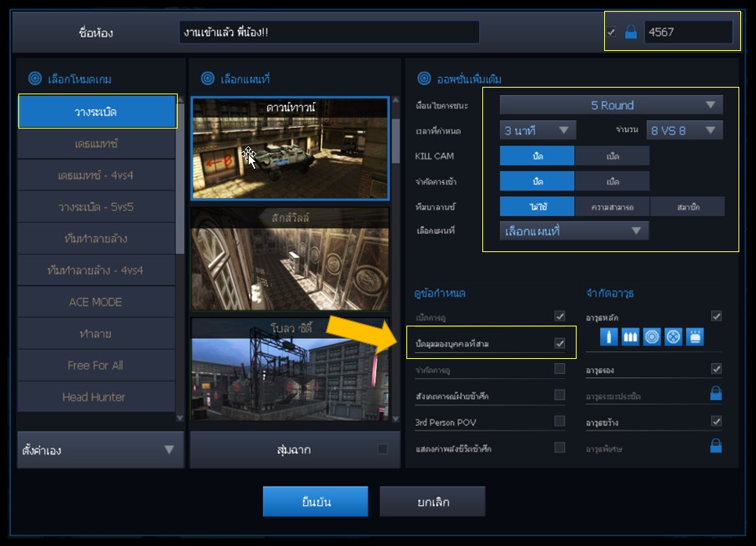Click the ammo box weapon icon
Image resolution: width=756 pixels, height=546 pixels.
coord(695,336)
